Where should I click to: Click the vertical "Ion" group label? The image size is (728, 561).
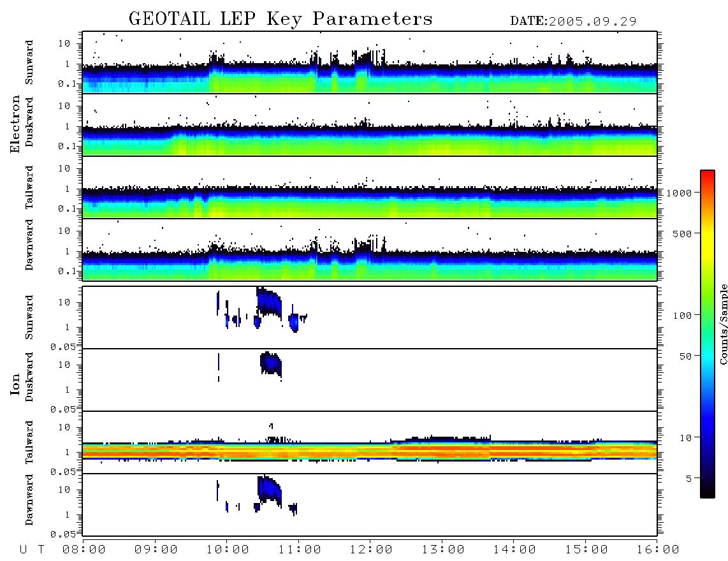tap(15, 384)
